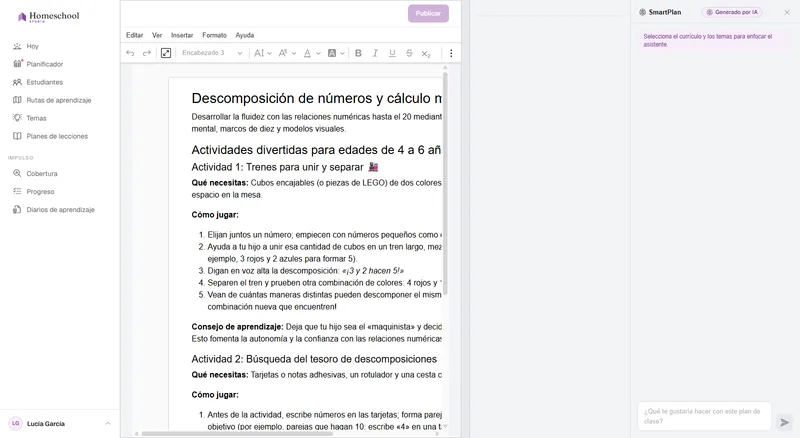The height and width of the screenshot is (438, 800).
Task: Toggle bold formatting
Action: [358, 53]
